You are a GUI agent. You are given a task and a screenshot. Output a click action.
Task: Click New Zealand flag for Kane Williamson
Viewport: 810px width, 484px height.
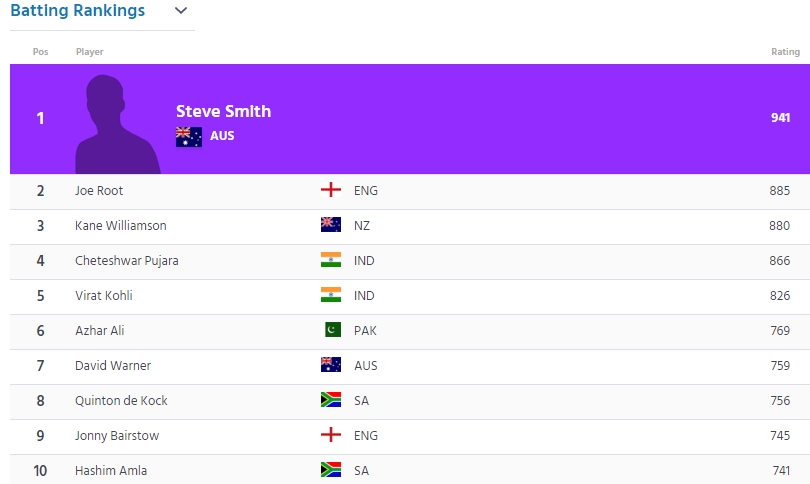pos(330,225)
